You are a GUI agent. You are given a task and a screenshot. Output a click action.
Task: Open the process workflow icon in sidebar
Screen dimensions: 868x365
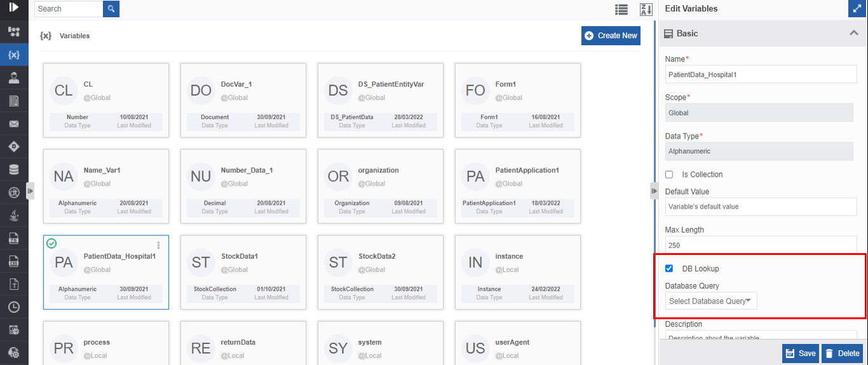pyautogui.click(x=14, y=32)
